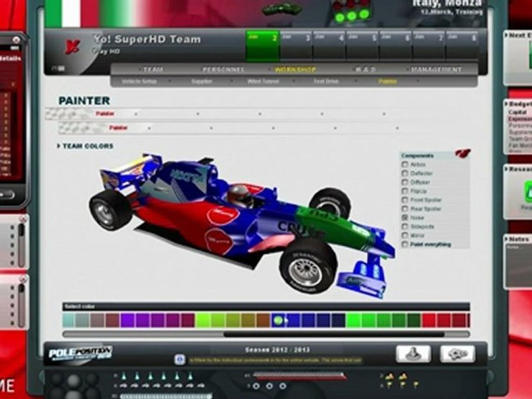Tick the Paint everything checkbox
Screen dimensions: 532x399
coord(405,244)
